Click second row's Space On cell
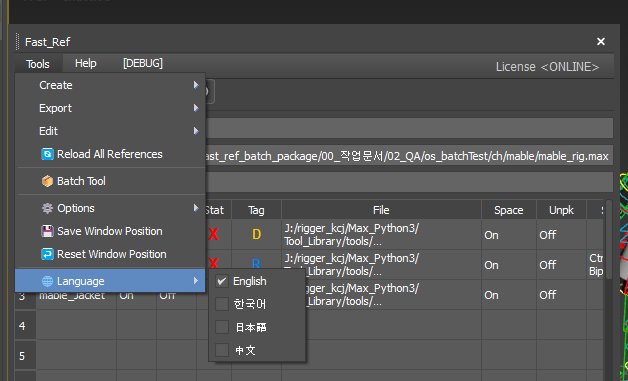Viewport: 628px width, 381px height. pos(509,265)
